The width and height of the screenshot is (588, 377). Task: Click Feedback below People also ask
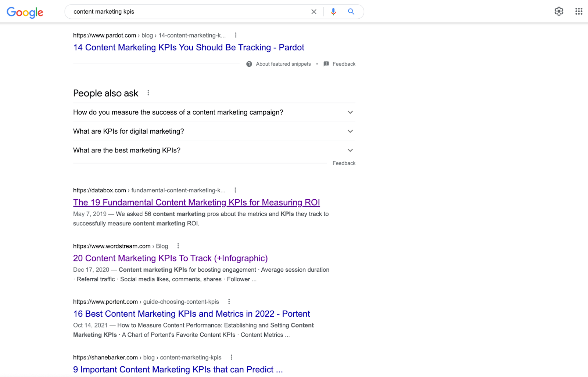click(x=344, y=163)
